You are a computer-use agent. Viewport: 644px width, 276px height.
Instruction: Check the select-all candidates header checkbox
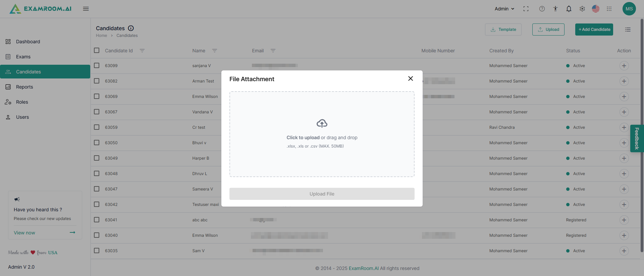click(97, 50)
